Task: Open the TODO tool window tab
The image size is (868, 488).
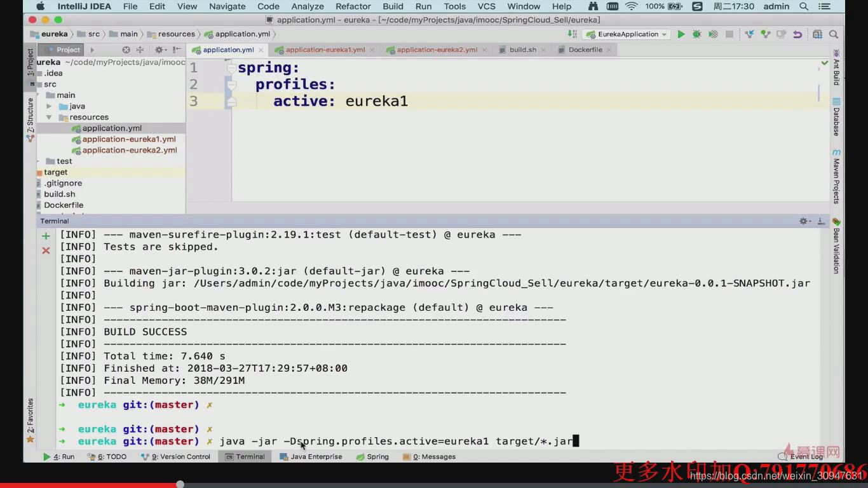Action: [107, 456]
